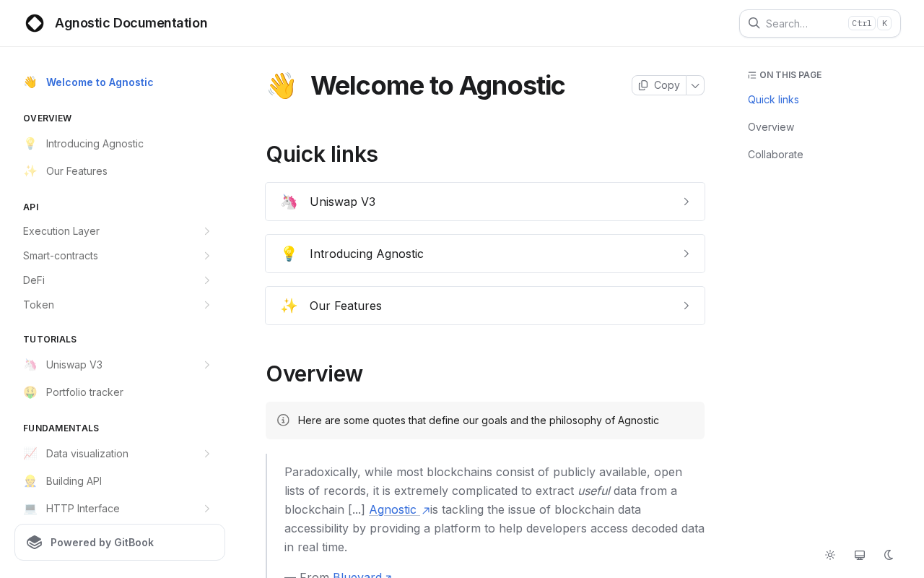Click the money face icon beside Portfolio tracker
The image size is (924, 578).
tap(30, 392)
